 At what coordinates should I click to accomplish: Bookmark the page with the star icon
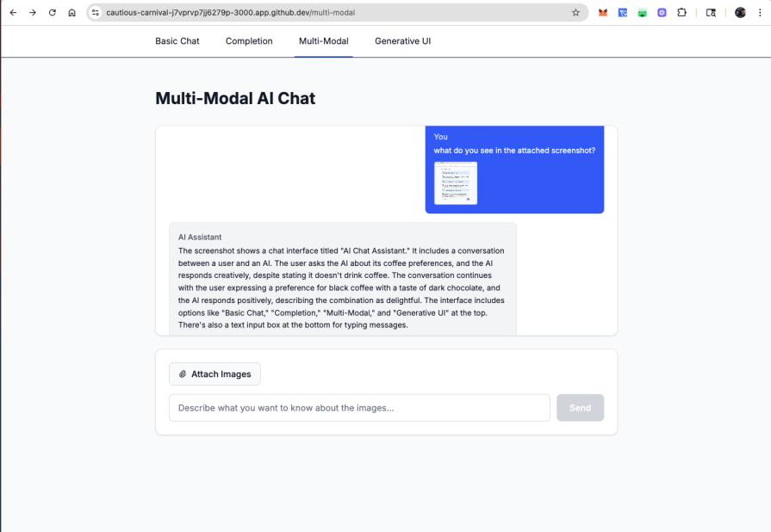pos(575,14)
